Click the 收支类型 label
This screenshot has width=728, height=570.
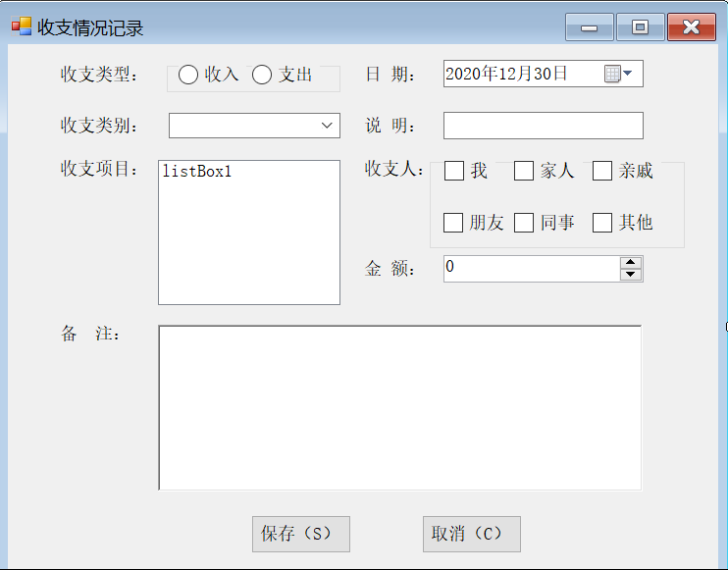99,75
